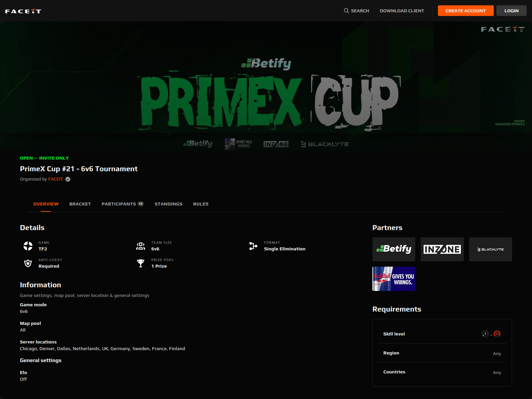532x399 pixels.
Task: Open the Red Bull partner banner
Action: point(394,279)
